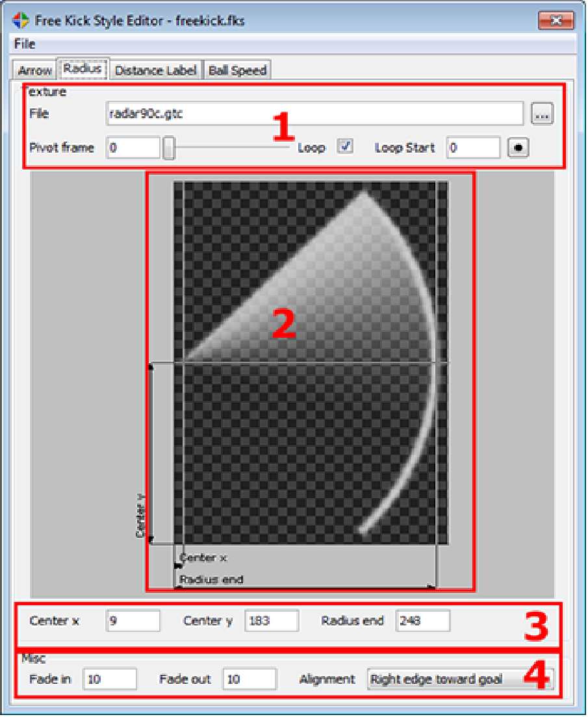Enable the Loop checkbox

pos(345,147)
